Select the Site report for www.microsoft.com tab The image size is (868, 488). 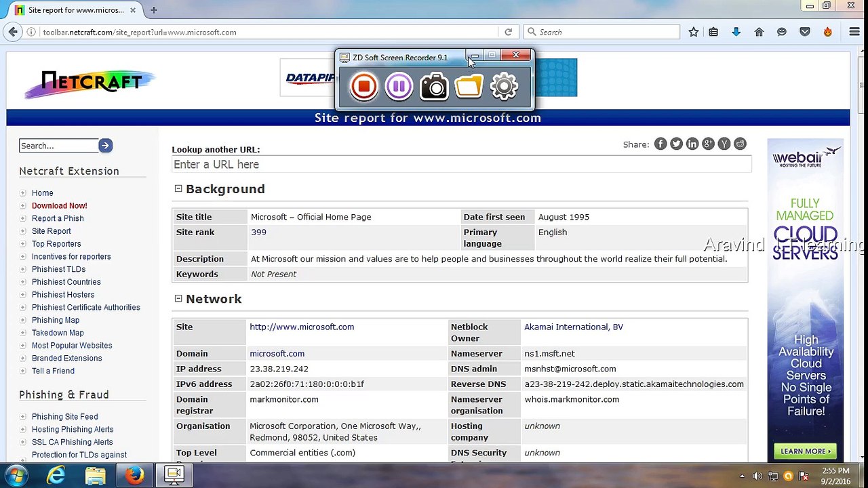pyautogui.click(x=76, y=10)
